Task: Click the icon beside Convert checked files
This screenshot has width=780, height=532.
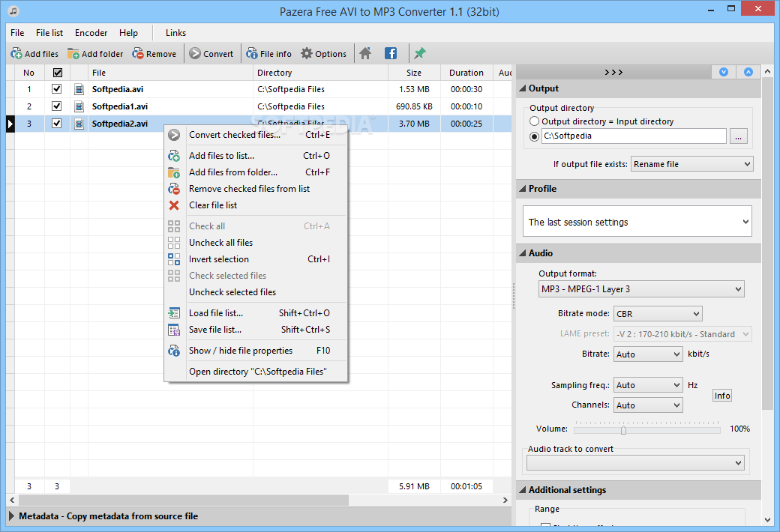Action: click(173, 135)
